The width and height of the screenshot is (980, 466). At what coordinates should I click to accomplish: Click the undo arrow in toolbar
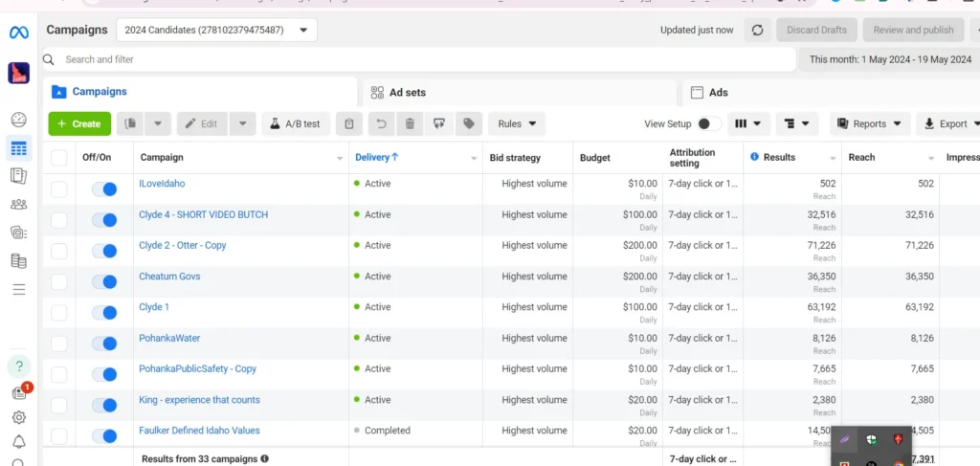(x=381, y=123)
